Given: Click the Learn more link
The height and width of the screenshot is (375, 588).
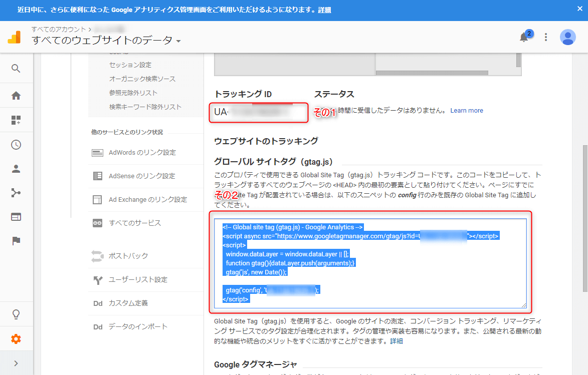Looking at the screenshot, I should (x=466, y=111).
